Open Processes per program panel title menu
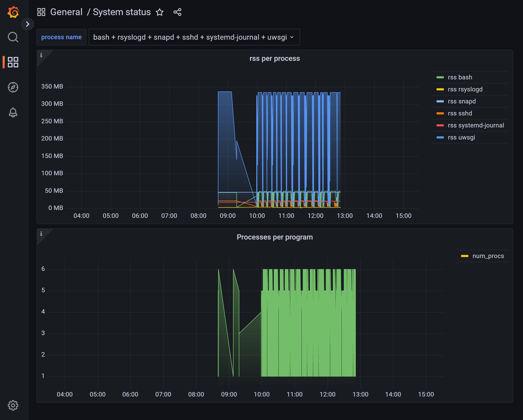Image resolution: width=523 pixels, height=420 pixels. 275,237
